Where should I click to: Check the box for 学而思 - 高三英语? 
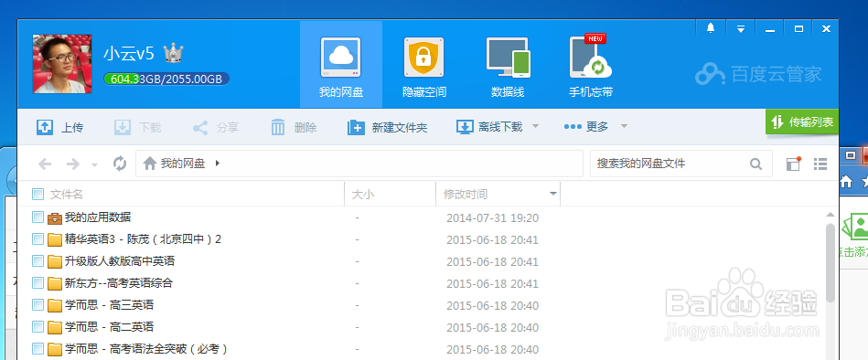click(38, 305)
